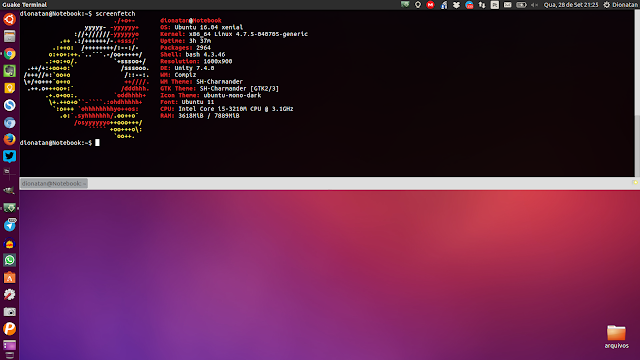This screenshot has height=360, width=640.
Task: Open the arquivos folder on desktop
Action: pos(616,337)
